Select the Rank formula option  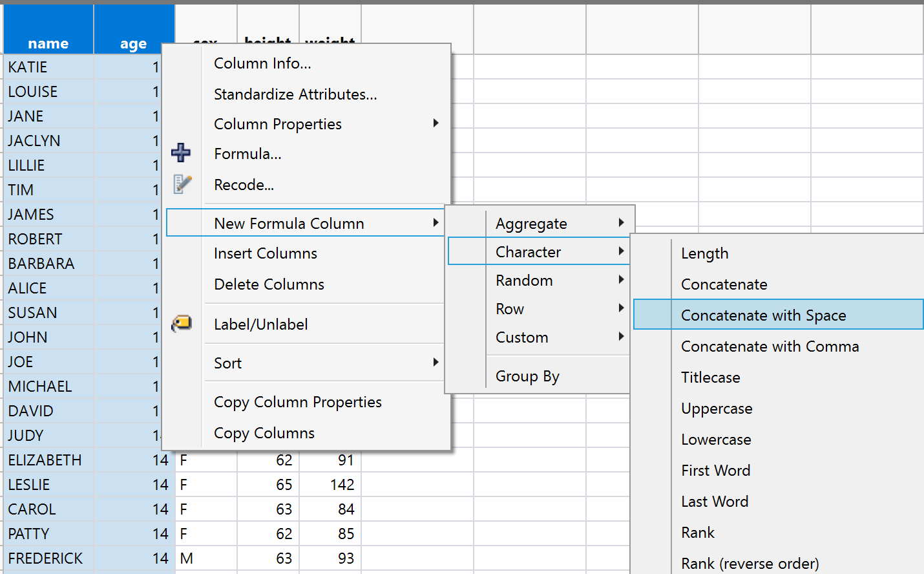click(x=698, y=532)
